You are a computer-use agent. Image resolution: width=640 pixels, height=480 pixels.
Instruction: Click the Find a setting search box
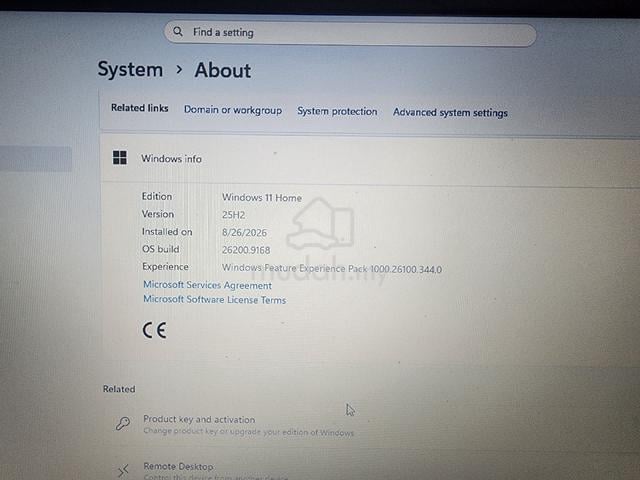[x=350, y=33]
